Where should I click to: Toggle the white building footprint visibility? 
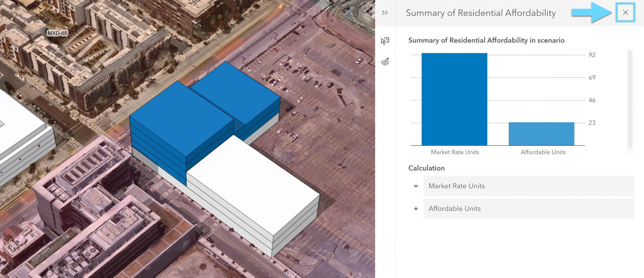[x=385, y=61]
